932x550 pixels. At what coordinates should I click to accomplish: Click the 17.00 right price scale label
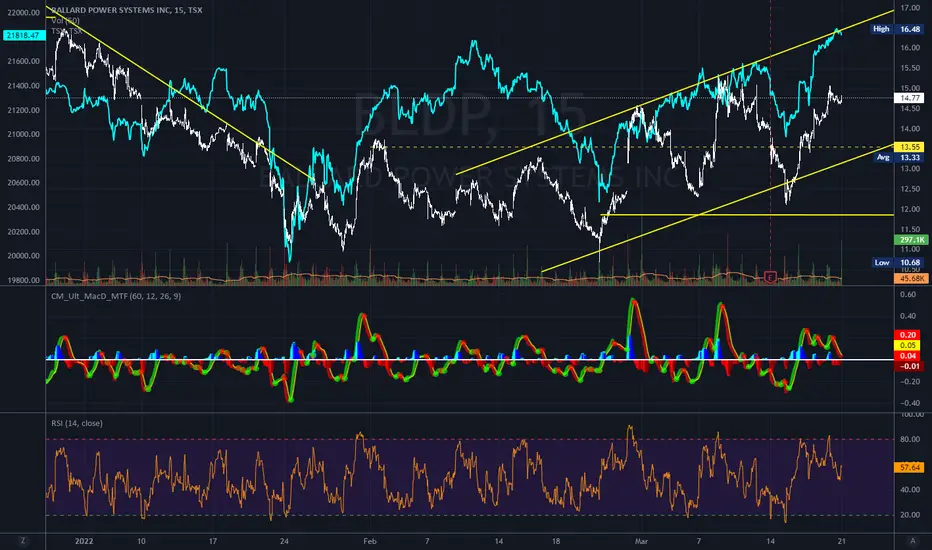(x=910, y=8)
